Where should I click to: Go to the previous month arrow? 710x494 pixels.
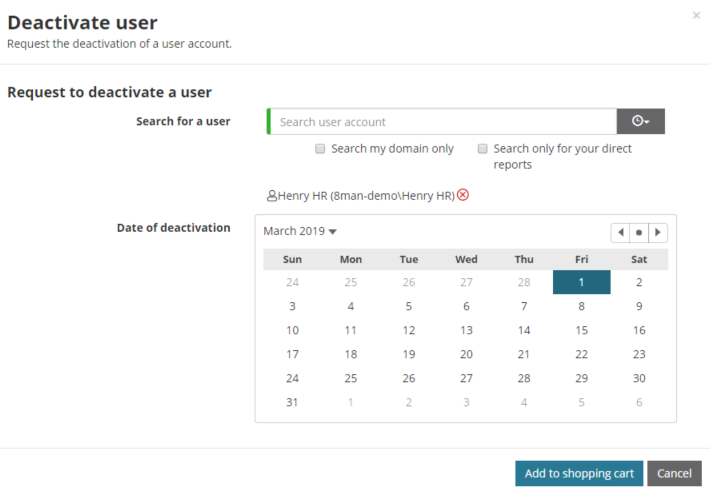tap(621, 232)
